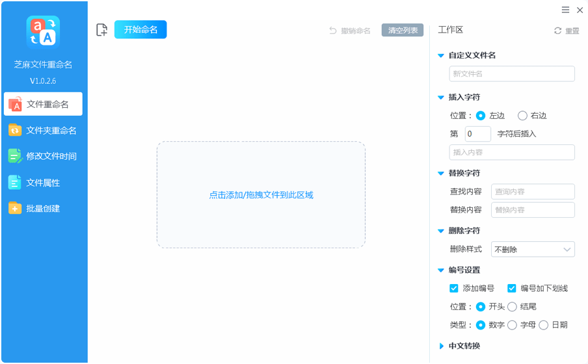588x364 pixels.
Task: Click the 芝麻文件重命名 app title text
Action: (x=43, y=64)
